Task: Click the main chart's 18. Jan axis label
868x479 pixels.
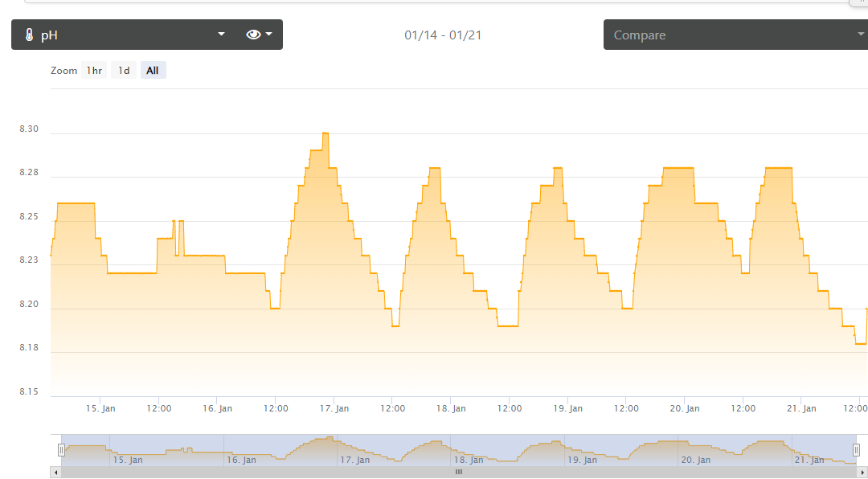Action: point(451,408)
